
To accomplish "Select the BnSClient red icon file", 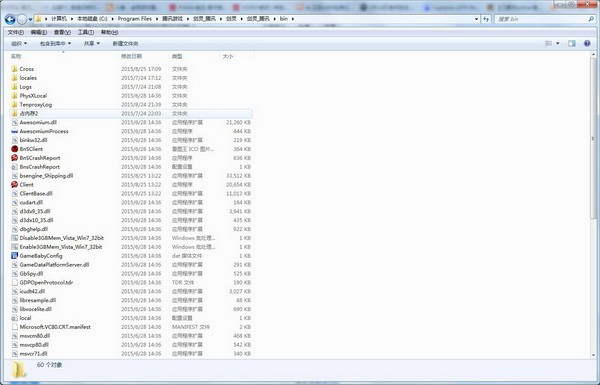I will coord(15,149).
